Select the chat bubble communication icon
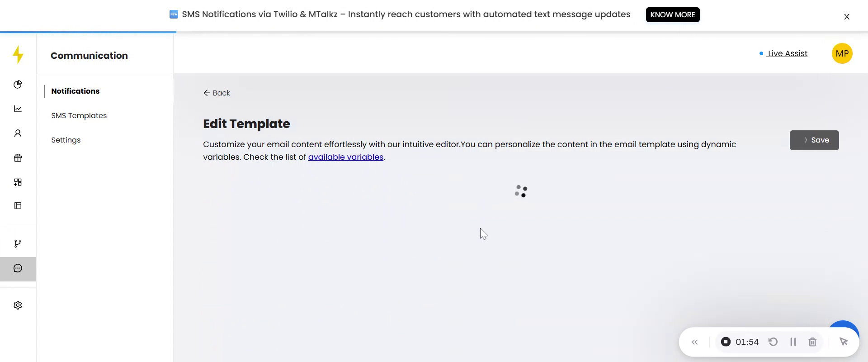868x362 pixels. 18,269
